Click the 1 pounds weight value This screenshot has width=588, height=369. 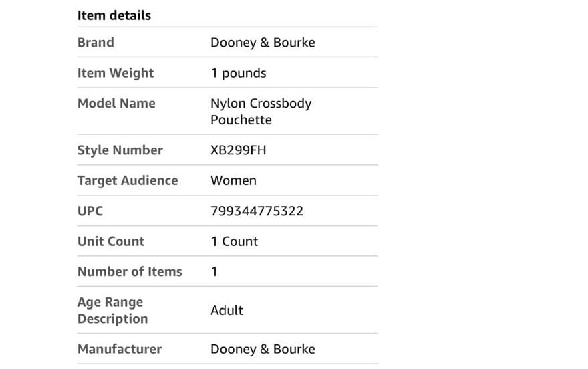point(239,73)
